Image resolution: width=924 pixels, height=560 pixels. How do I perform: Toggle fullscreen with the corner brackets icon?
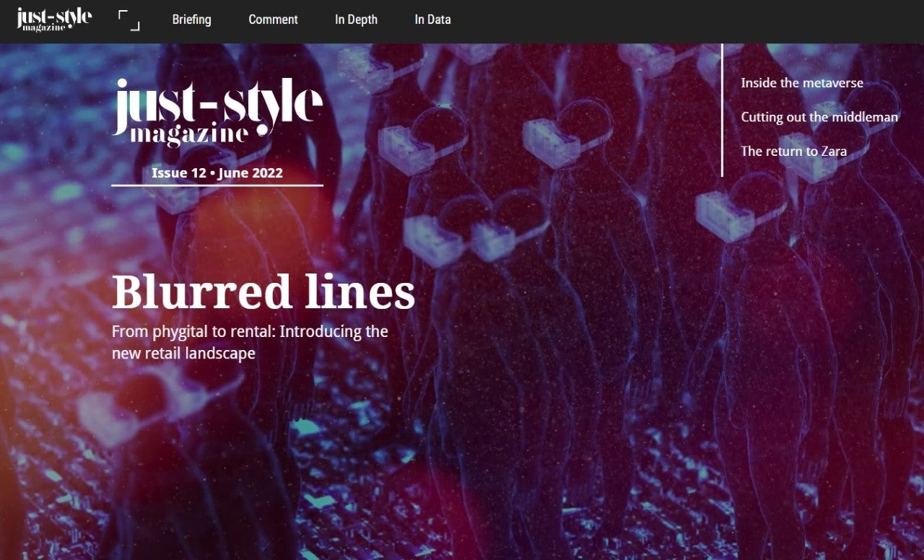tap(129, 20)
